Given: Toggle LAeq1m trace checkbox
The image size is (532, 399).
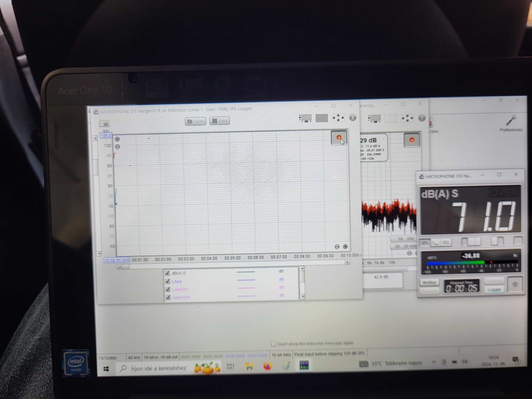Looking at the screenshot, I should coord(168,289).
